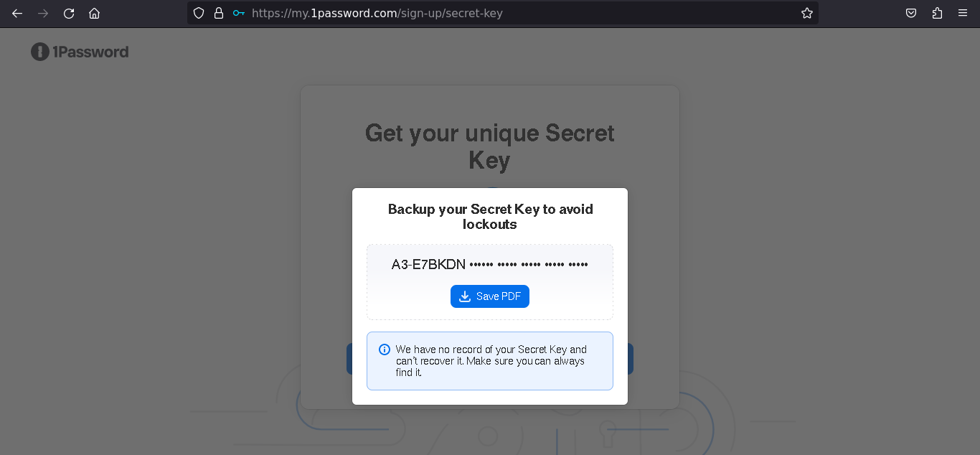Select the masked Secret Key text
The image size is (980, 455).
(x=490, y=263)
